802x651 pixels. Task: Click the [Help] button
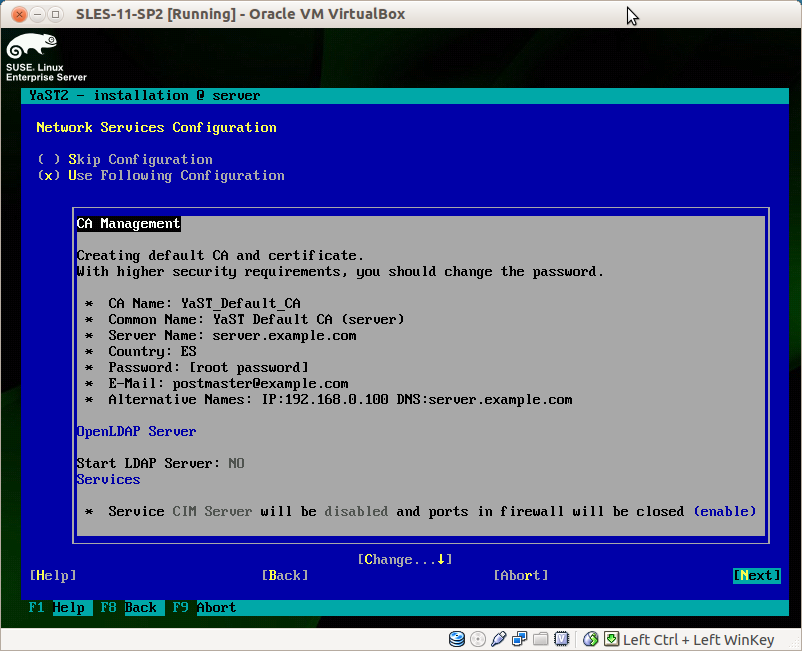(x=53, y=575)
